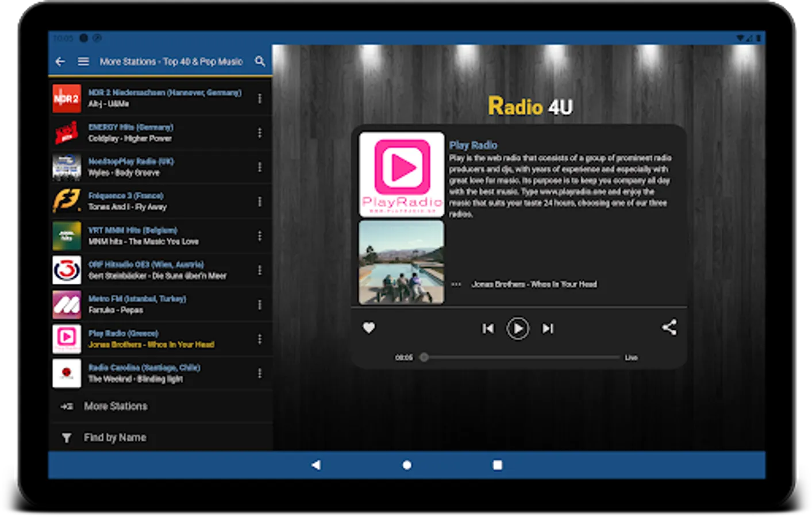Image resolution: width=812 pixels, height=517 pixels.
Task: Select NonstopPlay Radio station logo
Action: pyautogui.click(x=67, y=167)
